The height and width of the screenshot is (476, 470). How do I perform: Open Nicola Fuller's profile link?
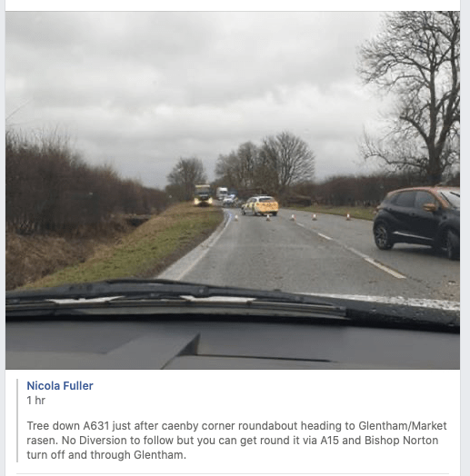(x=60, y=385)
